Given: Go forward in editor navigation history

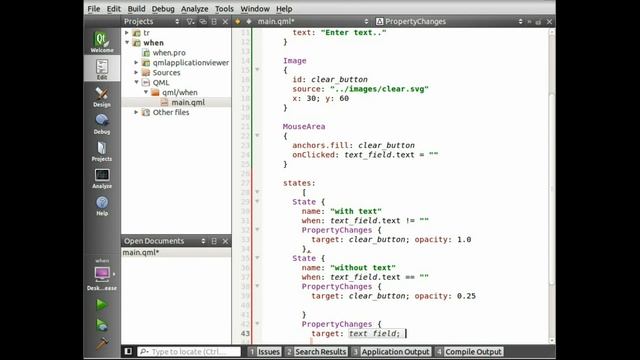Looking at the screenshot, I should pos(249,22).
